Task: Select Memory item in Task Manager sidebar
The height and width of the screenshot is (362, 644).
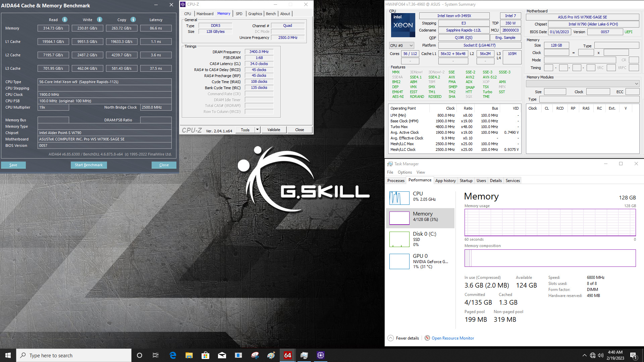Action: 420,218
